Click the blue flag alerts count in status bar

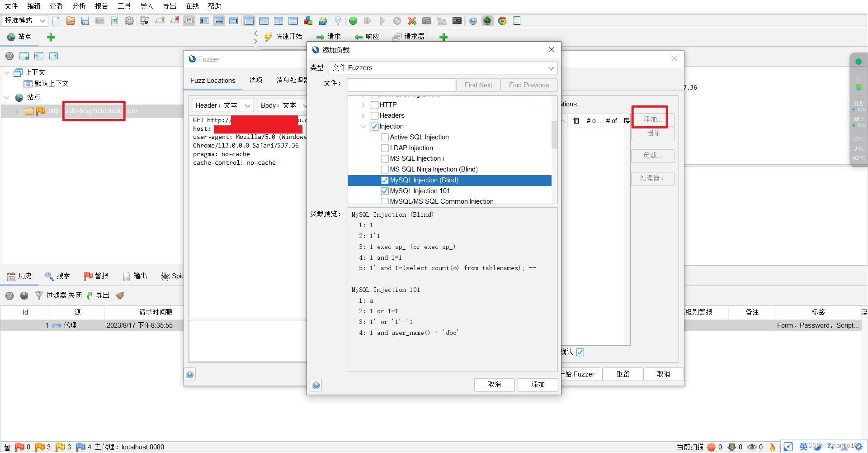pyautogui.click(x=84, y=447)
